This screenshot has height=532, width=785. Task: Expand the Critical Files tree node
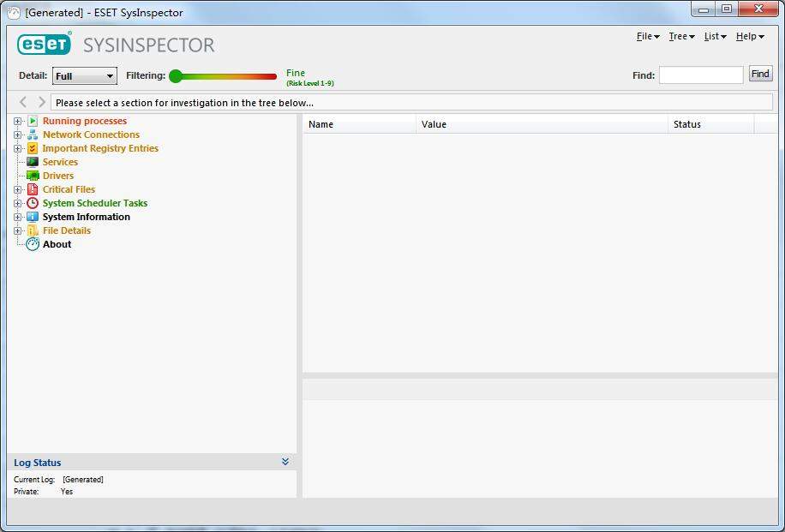(x=19, y=189)
